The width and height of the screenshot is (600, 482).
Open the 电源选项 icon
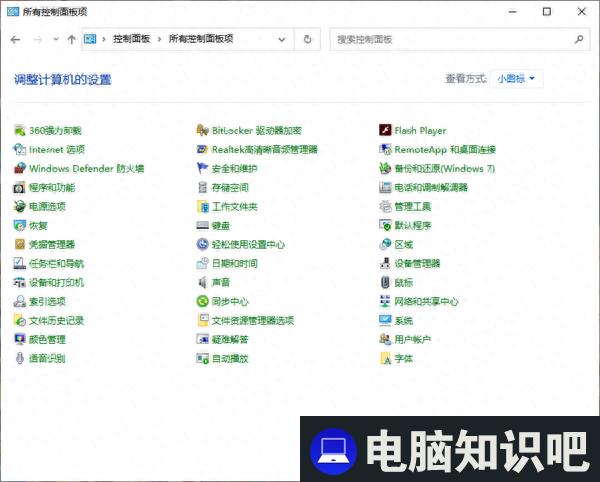pyautogui.click(x=20, y=206)
